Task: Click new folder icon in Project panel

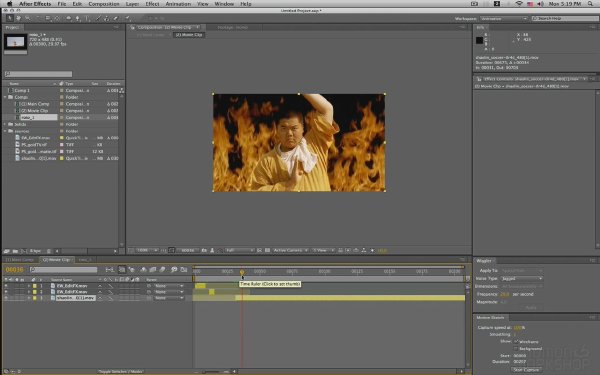Action: pyautogui.click(x=15, y=251)
